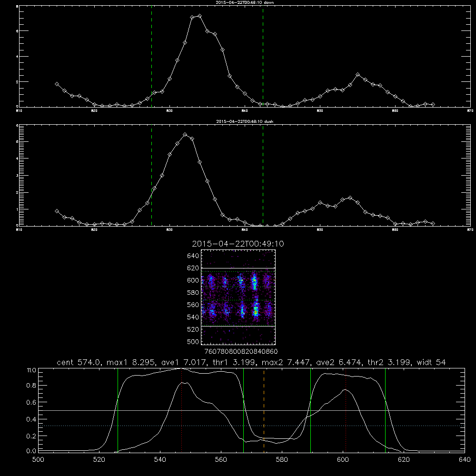Click the right green dashed line in the dawn plot
The width and height of the screenshot is (476, 476).
click(263, 57)
